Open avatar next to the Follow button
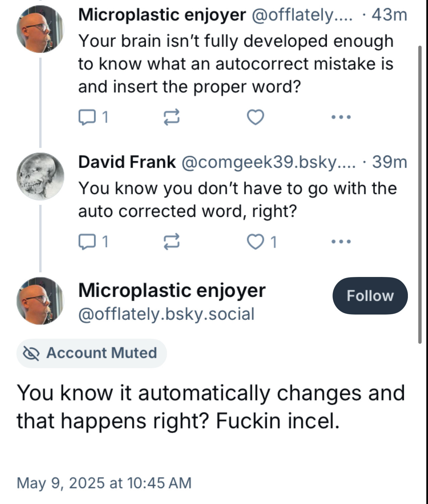The width and height of the screenshot is (428, 504). pyautogui.click(x=40, y=301)
